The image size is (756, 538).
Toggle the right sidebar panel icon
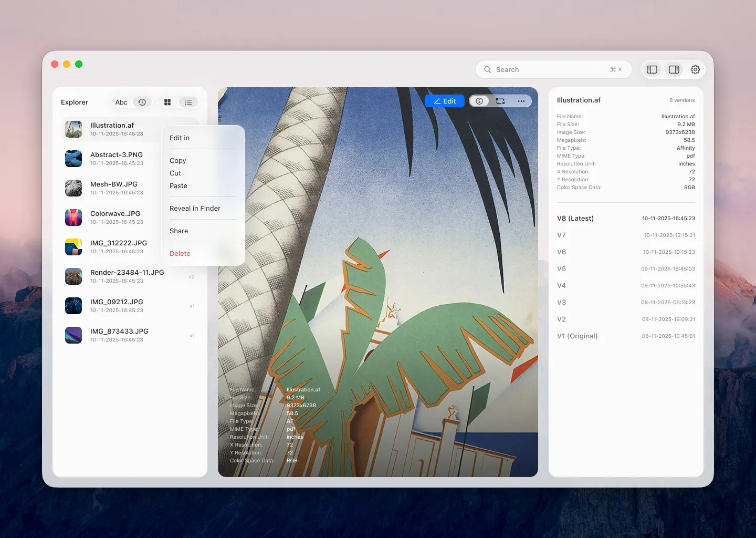pos(674,69)
